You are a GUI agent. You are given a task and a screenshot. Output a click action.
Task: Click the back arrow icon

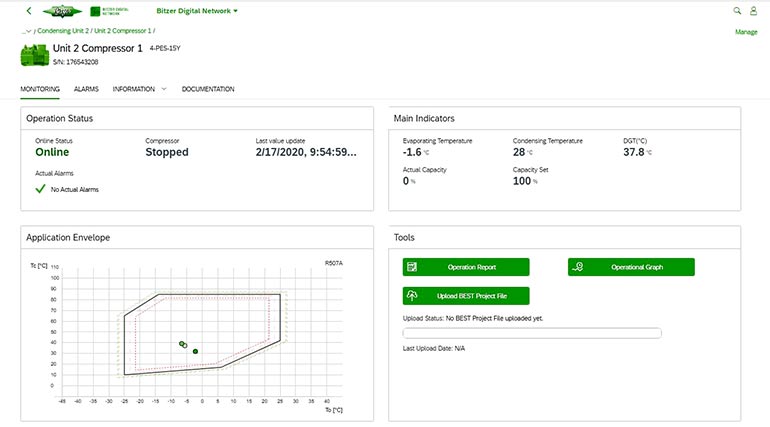[28, 11]
